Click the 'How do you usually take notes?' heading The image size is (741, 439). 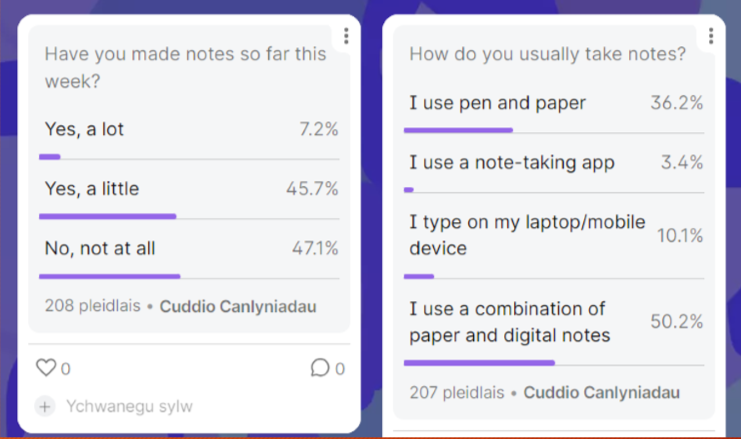tap(548, 54)
